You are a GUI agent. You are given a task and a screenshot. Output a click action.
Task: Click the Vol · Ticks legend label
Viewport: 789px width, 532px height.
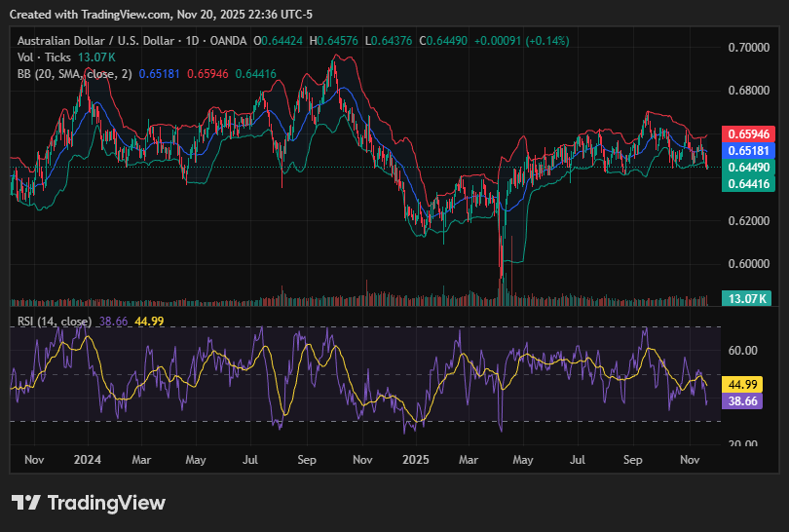coord(44,57)
